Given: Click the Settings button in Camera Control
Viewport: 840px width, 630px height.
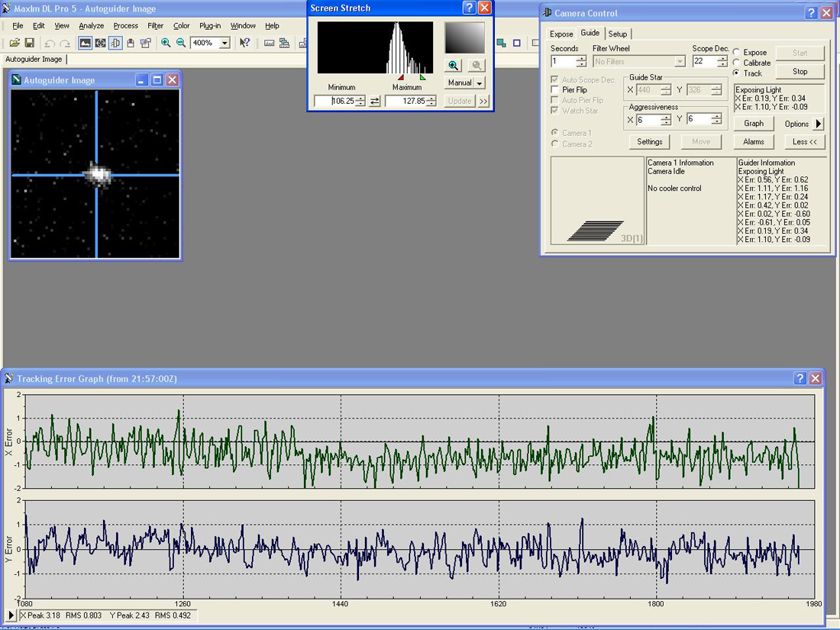Looking at the screenshot, I should coord(649,142).
